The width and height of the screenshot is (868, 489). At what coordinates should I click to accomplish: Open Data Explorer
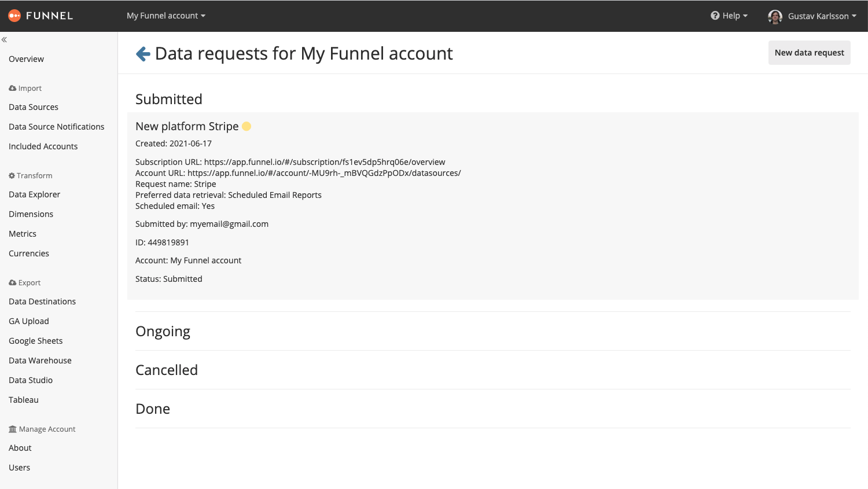click(x=35, y=194)
